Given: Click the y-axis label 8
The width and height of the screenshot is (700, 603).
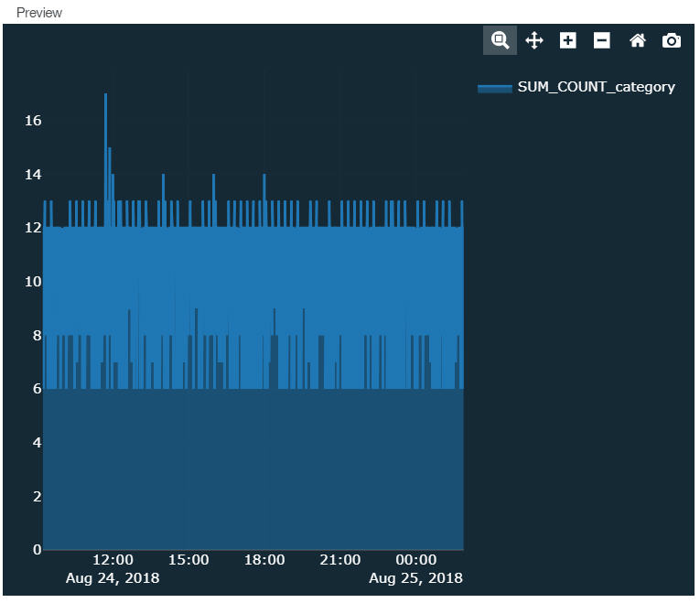Looking at the screenshot, I should 37,335.
